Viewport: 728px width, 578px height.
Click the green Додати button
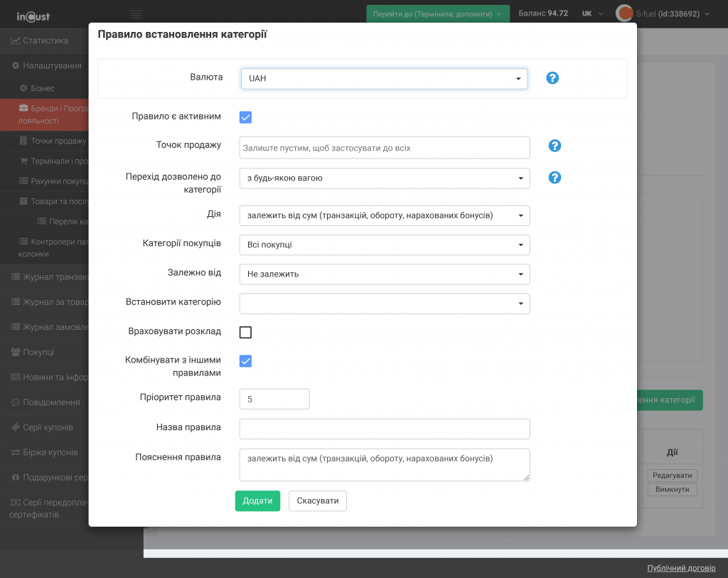point(257,501)
